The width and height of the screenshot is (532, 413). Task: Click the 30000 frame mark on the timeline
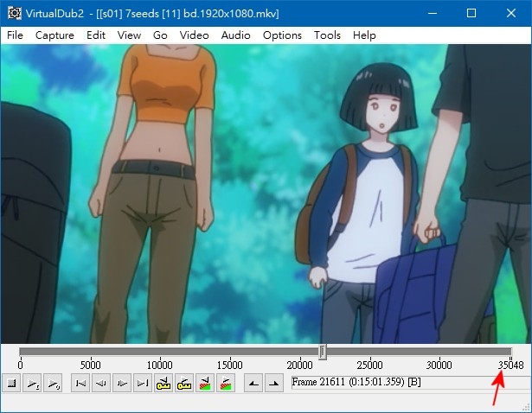pos(439,365)
